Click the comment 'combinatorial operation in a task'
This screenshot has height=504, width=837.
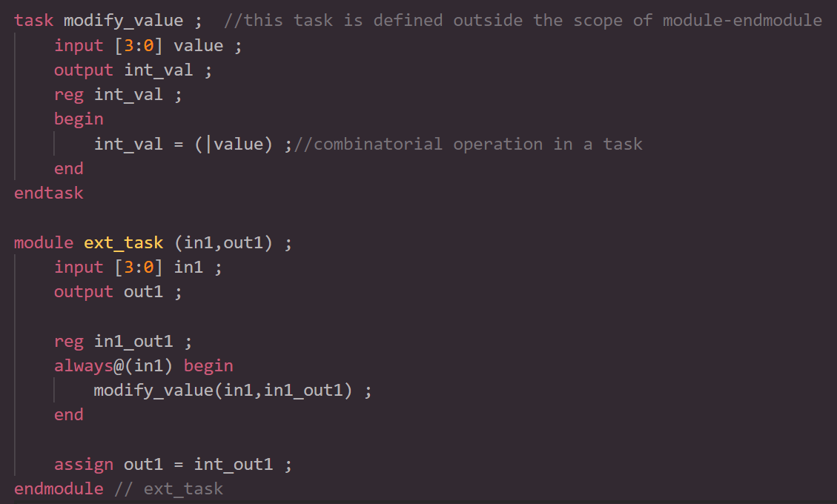pyautogui.click(x=469, y=144)
